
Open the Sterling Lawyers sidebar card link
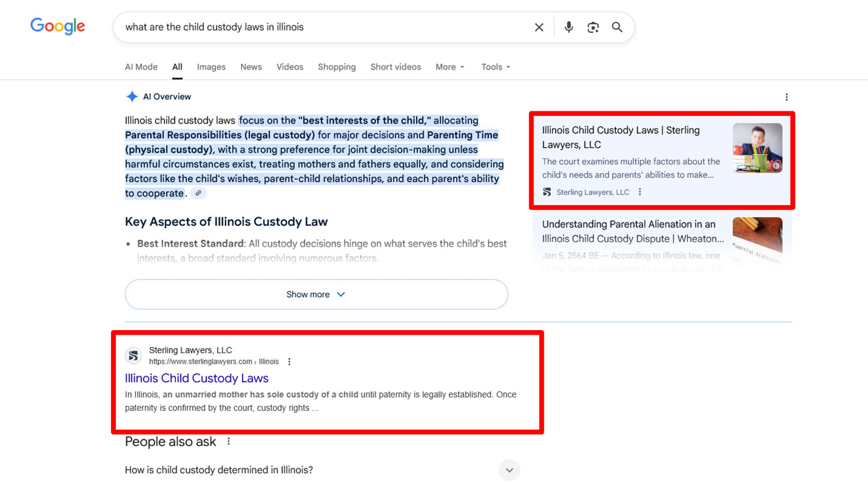621,137
